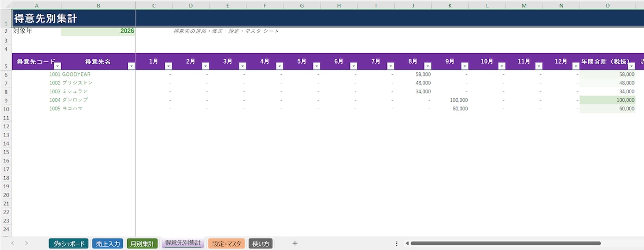The image size is (644, 250).
Task: Click the left arrow of horizontal scrollbar
Action: 406,243
